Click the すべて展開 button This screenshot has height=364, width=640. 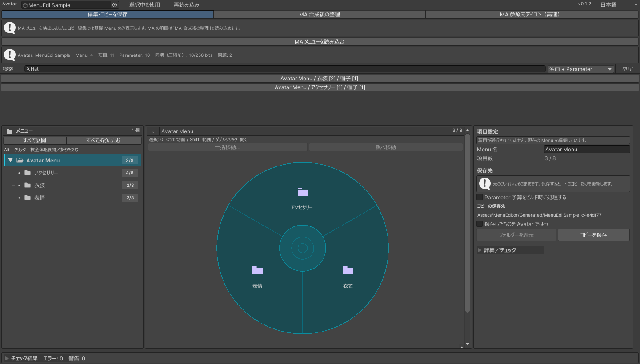tap(35, 141)
